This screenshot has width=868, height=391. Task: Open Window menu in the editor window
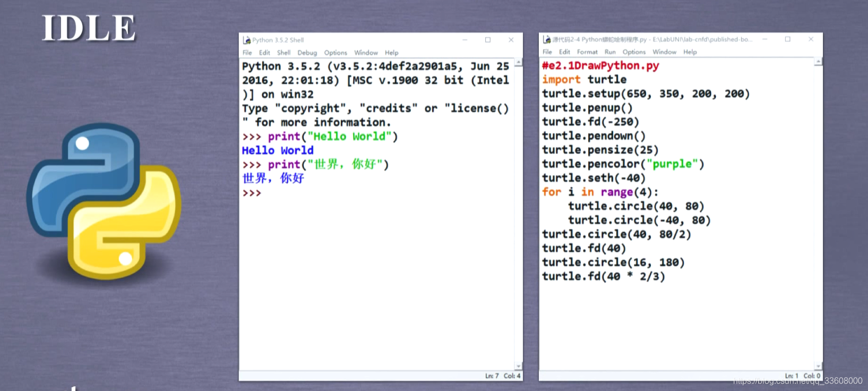click(x=664, y=52)
